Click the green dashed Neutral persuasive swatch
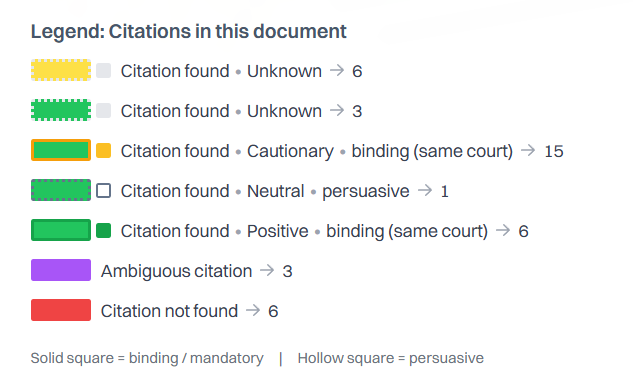633x388 pixels. (x=61, y=190)
